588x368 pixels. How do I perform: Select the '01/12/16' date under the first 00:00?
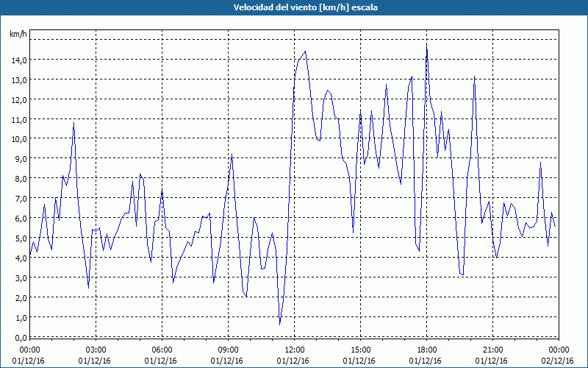(x=28, y=361)
